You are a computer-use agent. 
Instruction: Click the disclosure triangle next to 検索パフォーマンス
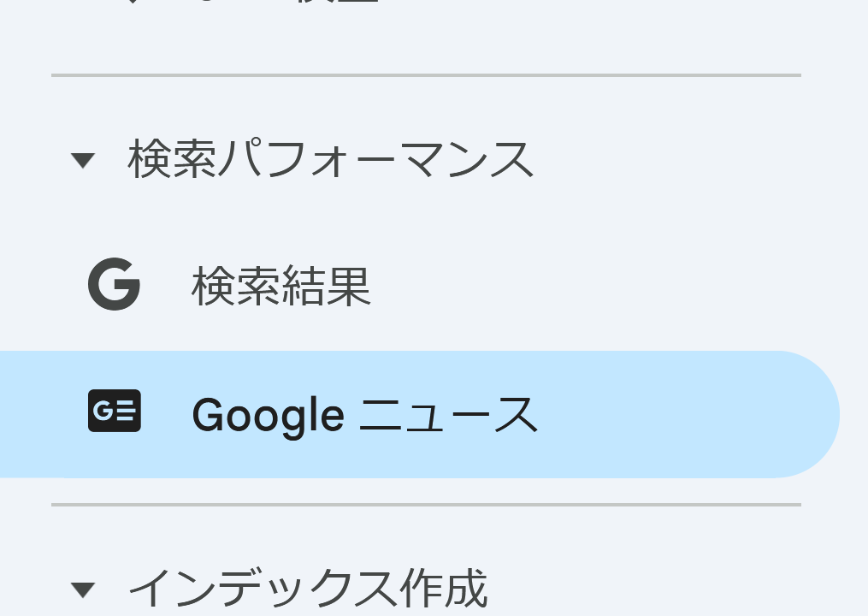click(x=83, y=159)
